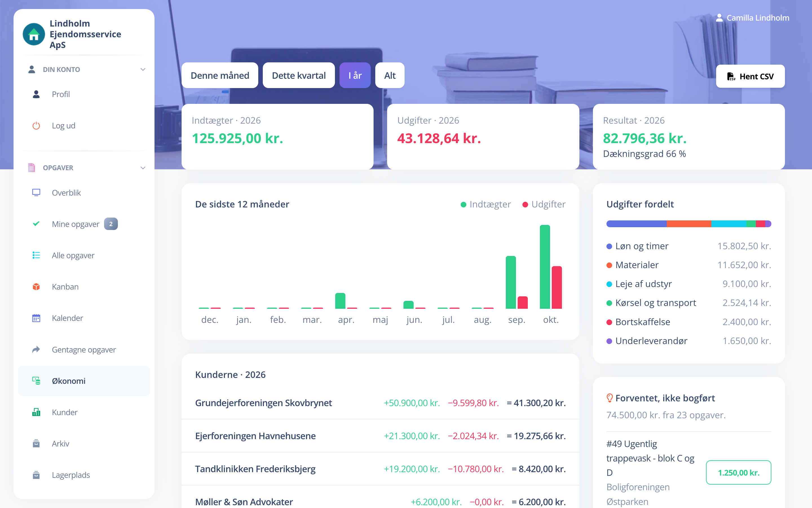Open the 1.250,00 kr. task amount button
Viewport: 812px width, 508px height.
[738, 472]
